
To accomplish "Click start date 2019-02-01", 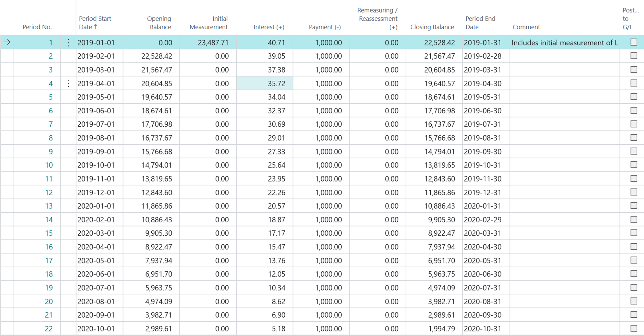I will pos(96,56).
